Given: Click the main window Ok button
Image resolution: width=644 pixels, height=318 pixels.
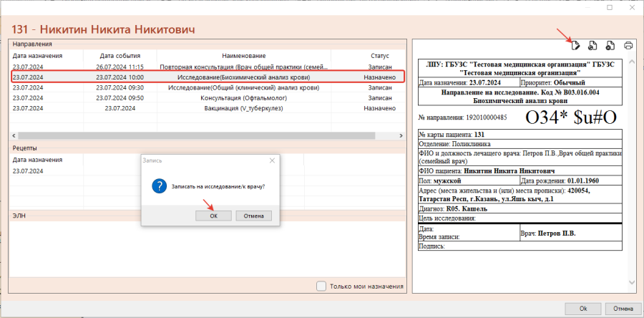Looking at the screenshot, I should pos(583,309).
